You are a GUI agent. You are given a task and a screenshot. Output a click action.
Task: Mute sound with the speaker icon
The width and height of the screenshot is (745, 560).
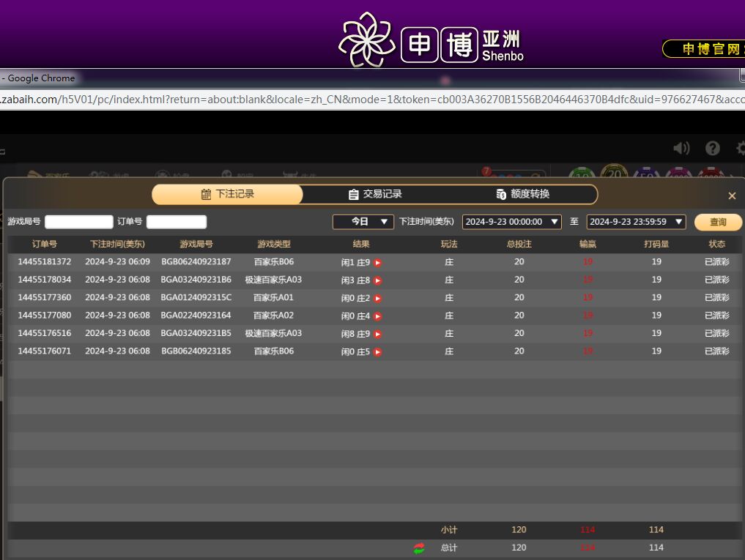(681, 149)
